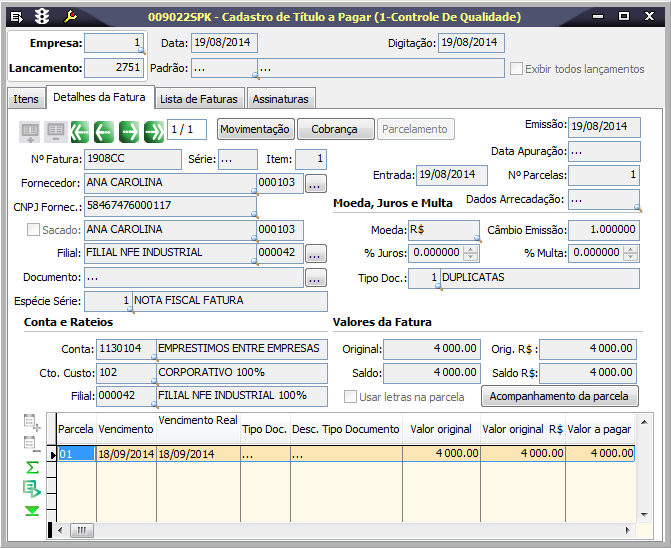The height and width of the screenshot is (548, 671).
Task: Increase % Juros with up spinner
Action: pos(471,249)
